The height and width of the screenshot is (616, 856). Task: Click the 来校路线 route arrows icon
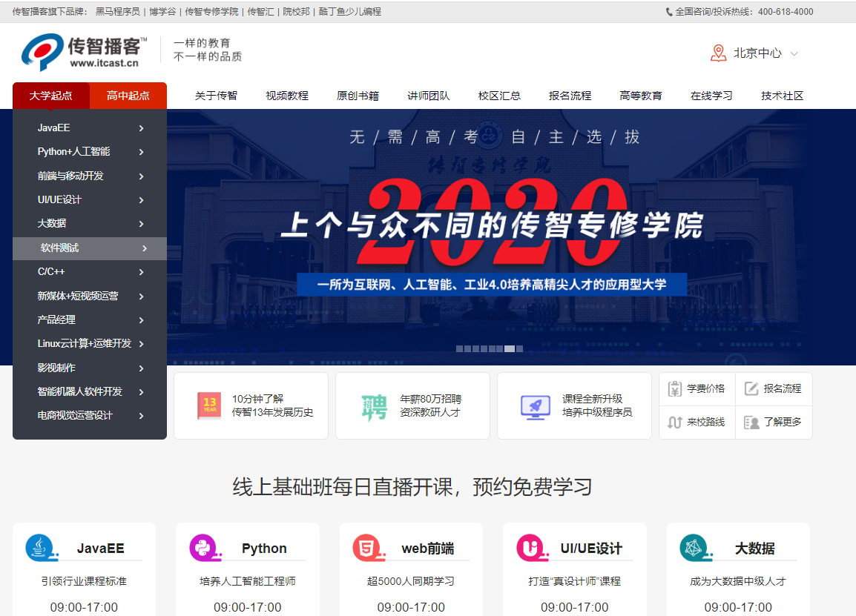675,423
